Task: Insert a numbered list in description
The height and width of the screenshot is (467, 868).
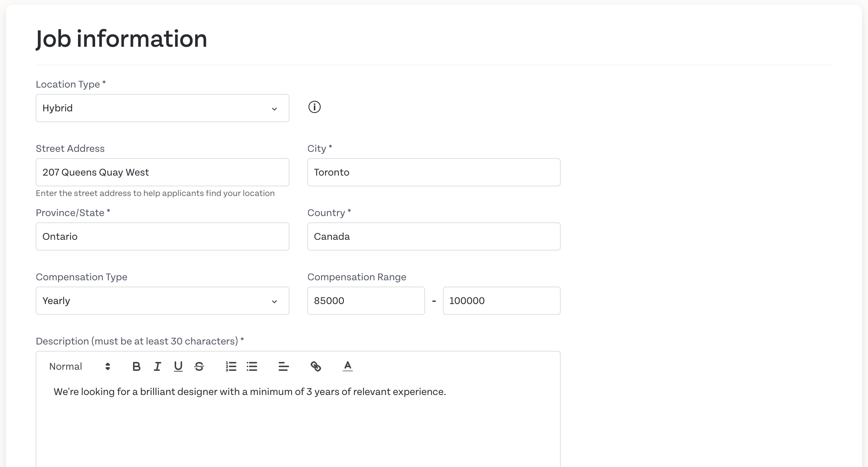Action: [231, 367]
